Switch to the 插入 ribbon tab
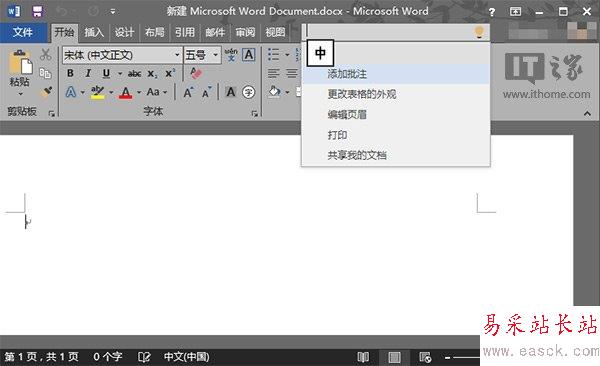The height and width of the screenshot is (366, 600). [94, 32]
